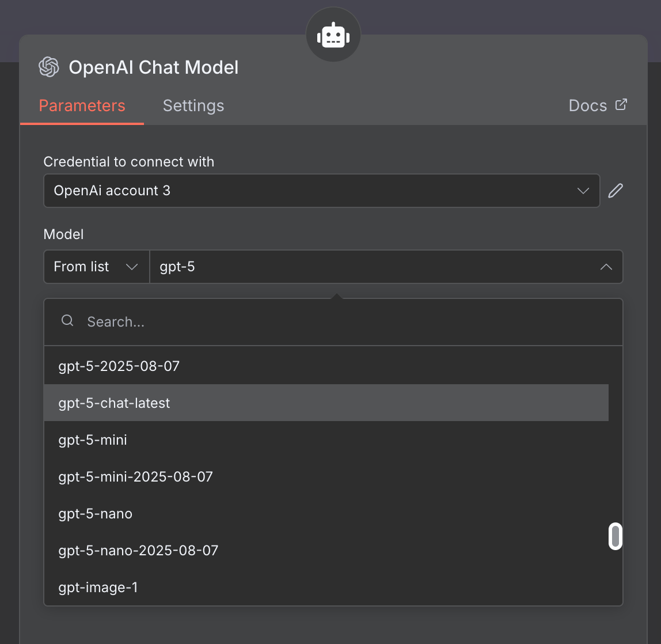Click the OpenAI logo icon
Viewport: 661px width, 644px height.
pos(49,67)
